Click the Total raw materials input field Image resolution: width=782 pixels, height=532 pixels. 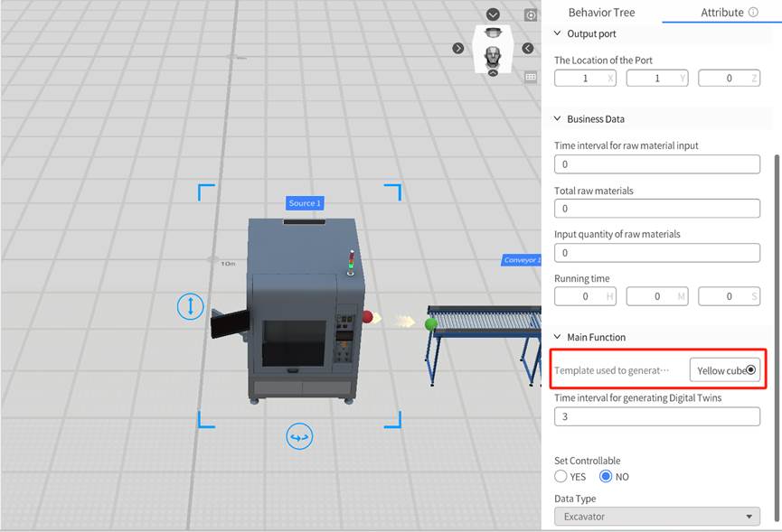(x=657, y=209)
